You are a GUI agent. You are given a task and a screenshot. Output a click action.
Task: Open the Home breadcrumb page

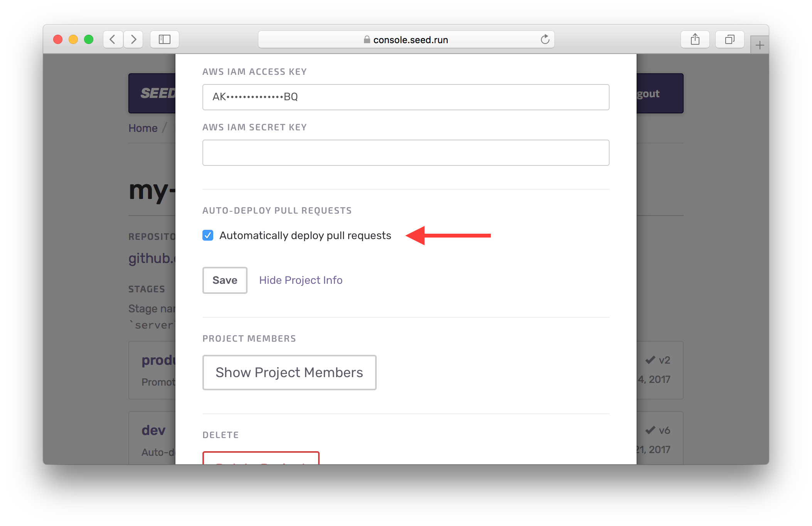[142, 128]
